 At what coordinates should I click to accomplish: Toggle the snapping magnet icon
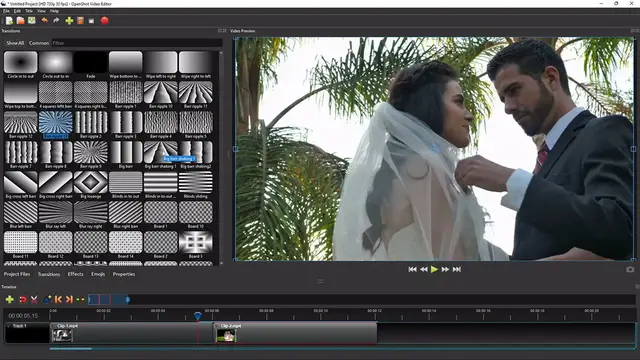point(22,300)
